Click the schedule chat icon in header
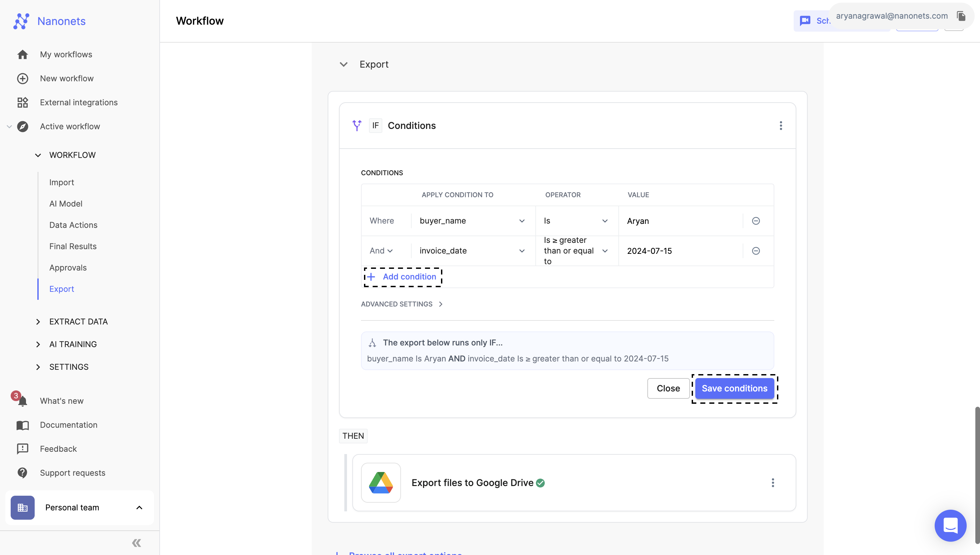This screenshot has height=555, width=980. pos(805,21)
